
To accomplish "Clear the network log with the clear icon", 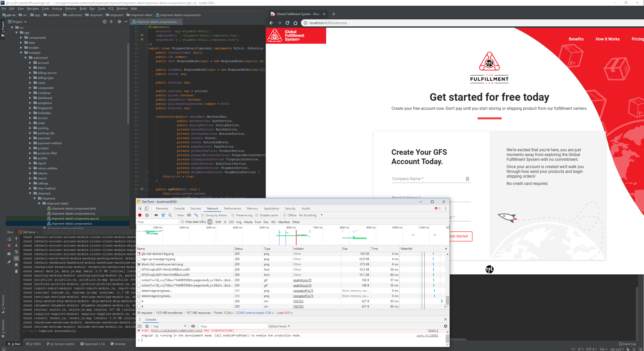I will click(x=147, y=215).
